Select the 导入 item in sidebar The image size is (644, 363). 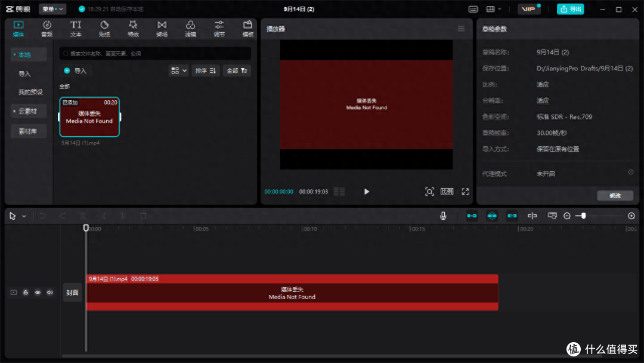click(x=24, y=74)
